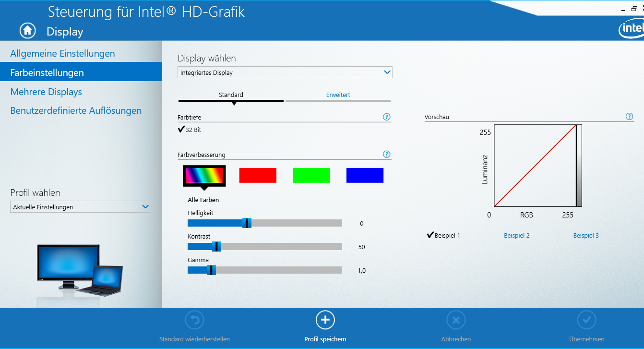
Task: Click the Kontrast value 50
Action: coord(361,247)
